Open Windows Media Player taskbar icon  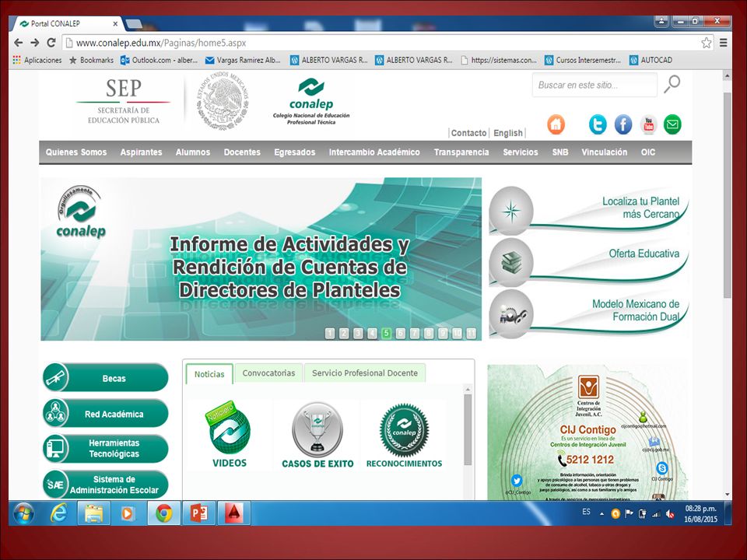click(128, 513)
